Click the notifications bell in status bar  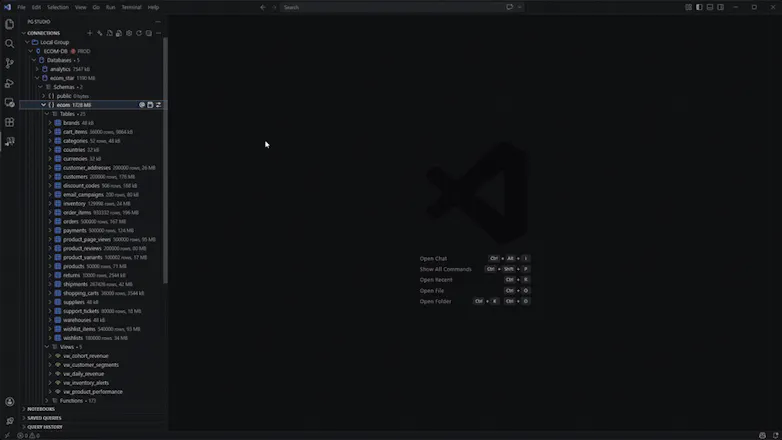coord(776,436)
